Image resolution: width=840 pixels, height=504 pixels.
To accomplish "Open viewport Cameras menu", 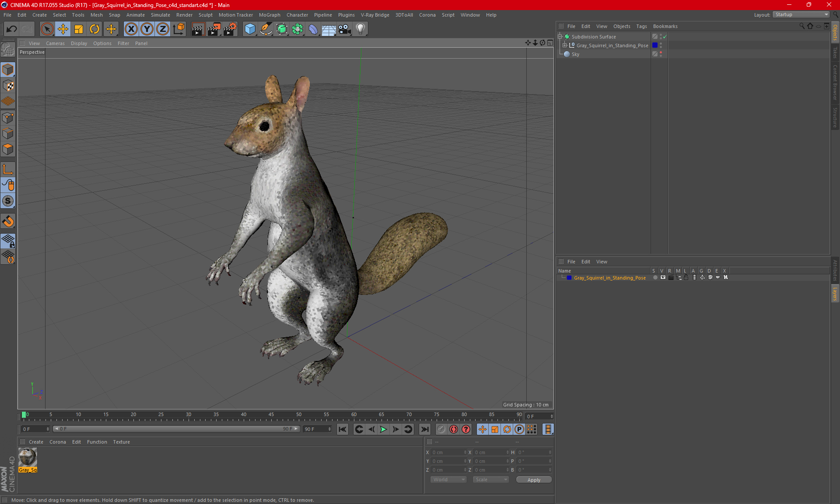I will tap(55, 43).
